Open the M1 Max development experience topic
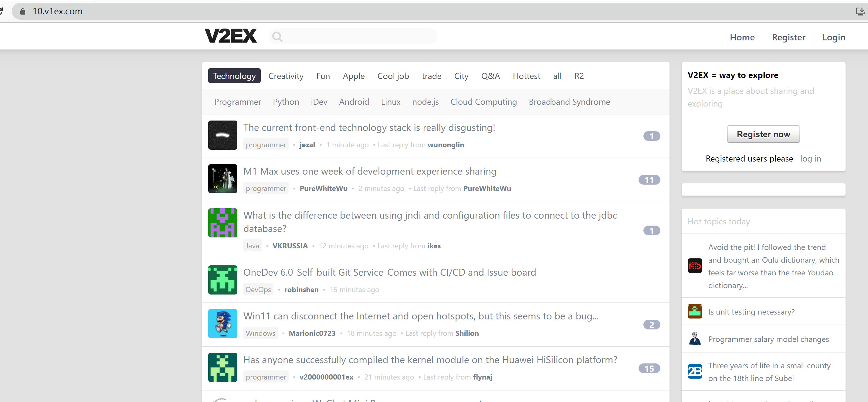The width and height of the screenshot is (868, 402). pos(370,171)
